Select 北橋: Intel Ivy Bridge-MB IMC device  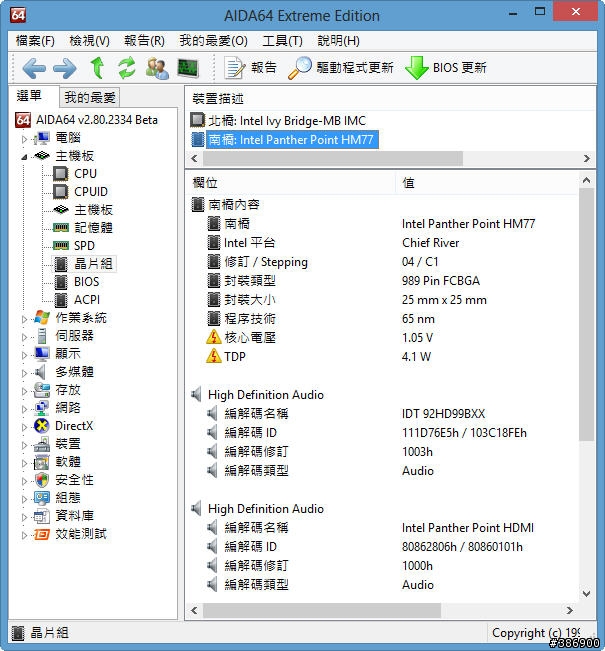278,120
